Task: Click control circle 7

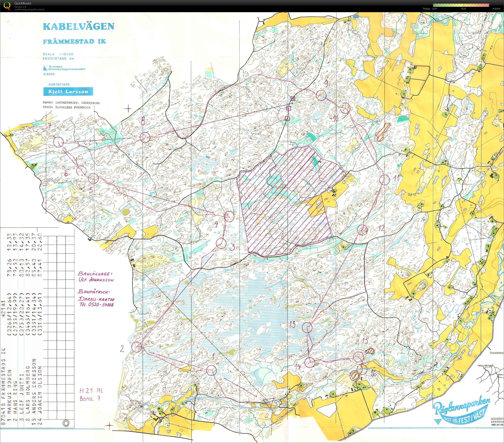Action: [x=59, y=142]
